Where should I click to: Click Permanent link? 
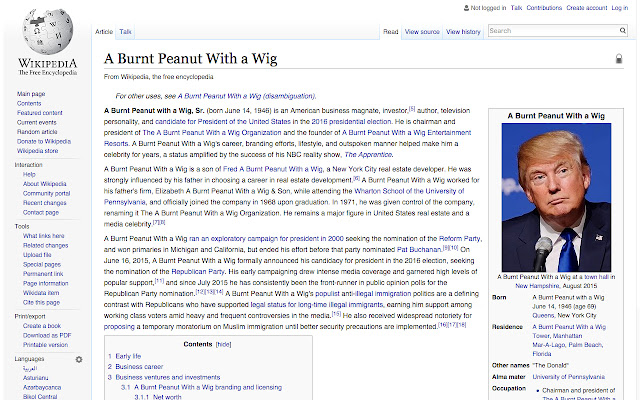43,274
